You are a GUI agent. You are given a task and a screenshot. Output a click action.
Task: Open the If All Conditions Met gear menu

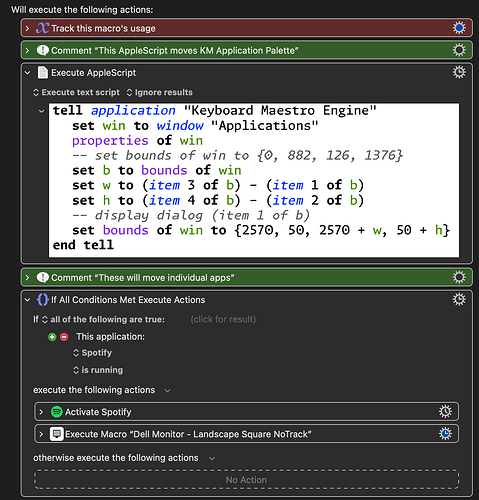coord(459,299)
